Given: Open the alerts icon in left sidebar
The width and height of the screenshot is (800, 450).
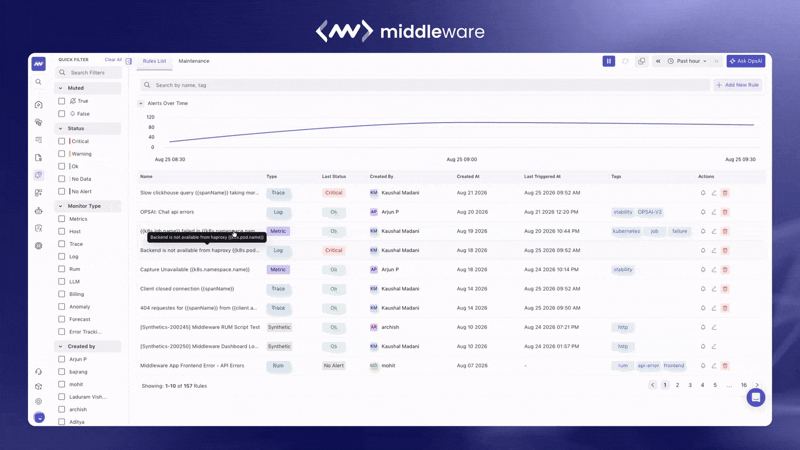Looking at the screenshot, I should (38, 175).
